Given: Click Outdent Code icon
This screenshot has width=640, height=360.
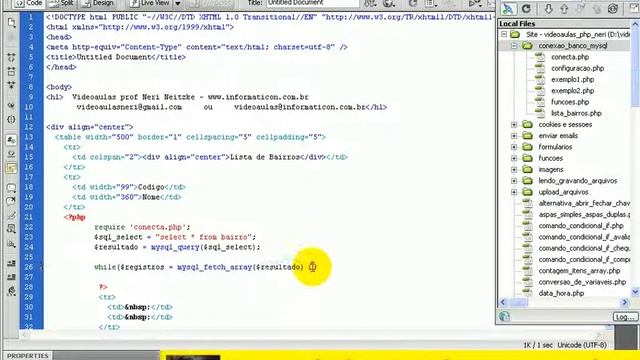Looking at the screenshot, I should (11, 277).
